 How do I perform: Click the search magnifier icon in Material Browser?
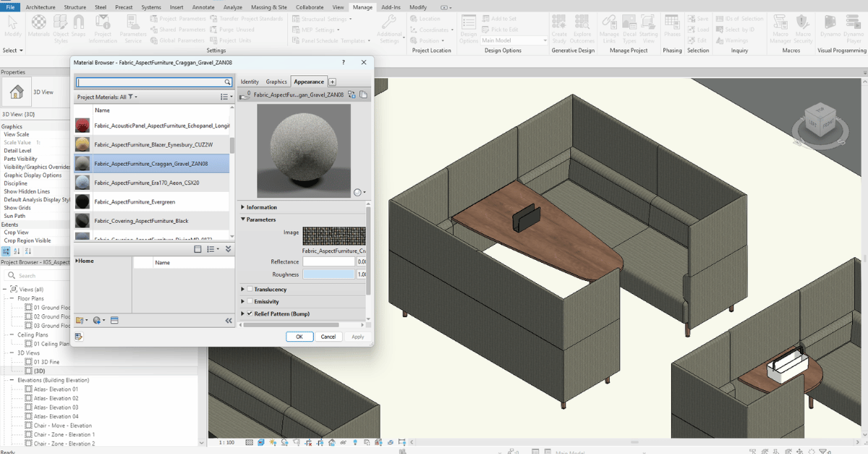pyautogui.click(x=228, y=83)
